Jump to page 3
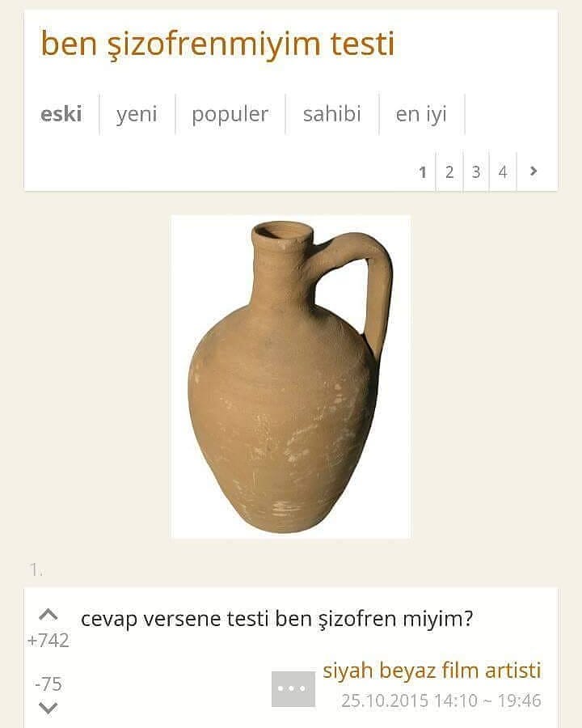This screenshot has height=728, width=582. coord(476,171)
